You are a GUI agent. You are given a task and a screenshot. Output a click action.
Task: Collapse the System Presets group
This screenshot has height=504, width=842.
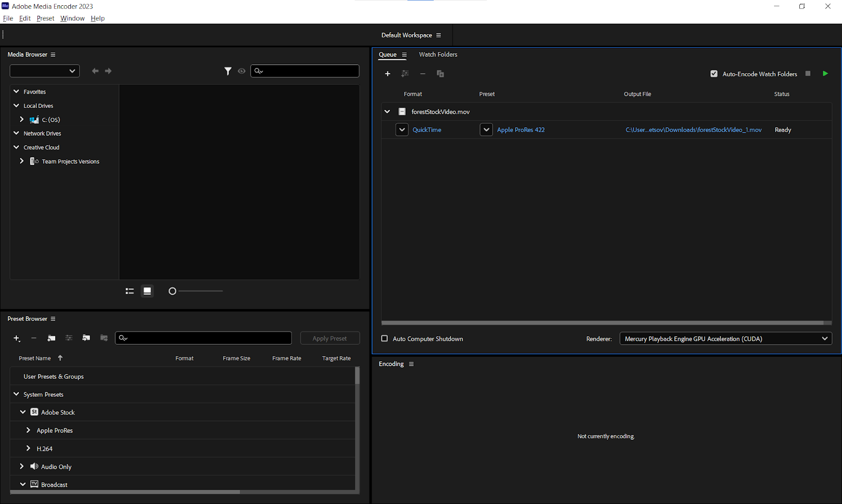point(16,394)
